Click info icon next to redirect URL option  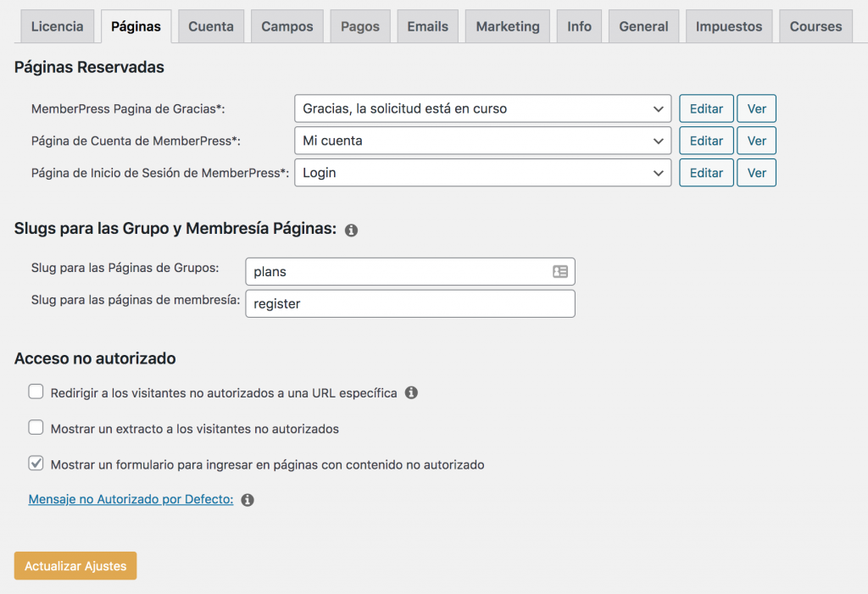point(411,393)
